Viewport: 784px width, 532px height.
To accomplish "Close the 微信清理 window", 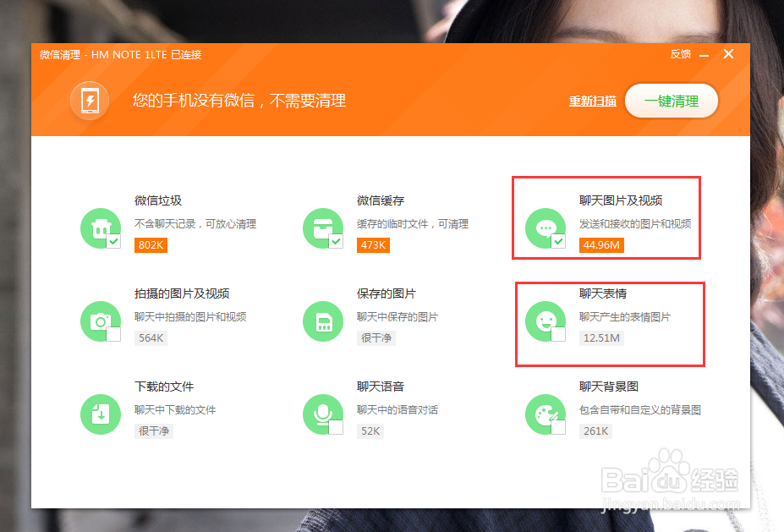I will point(728,54).
